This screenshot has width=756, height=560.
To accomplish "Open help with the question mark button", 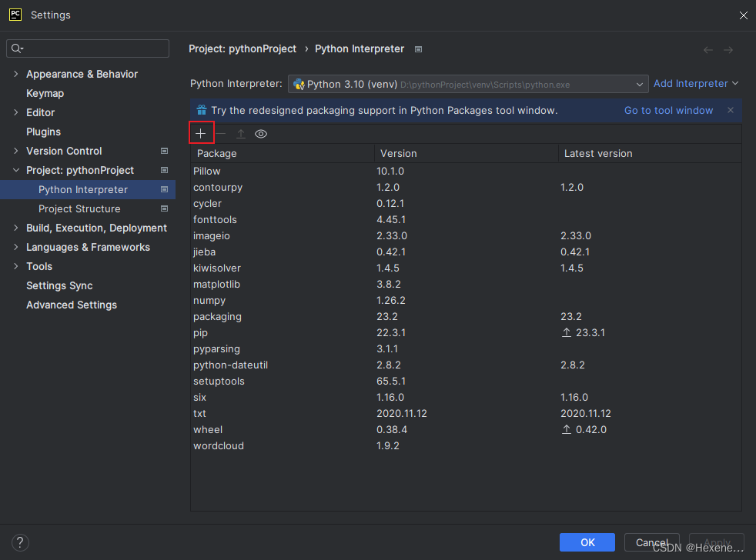I will pyautogui.click(x=20, y=542).
